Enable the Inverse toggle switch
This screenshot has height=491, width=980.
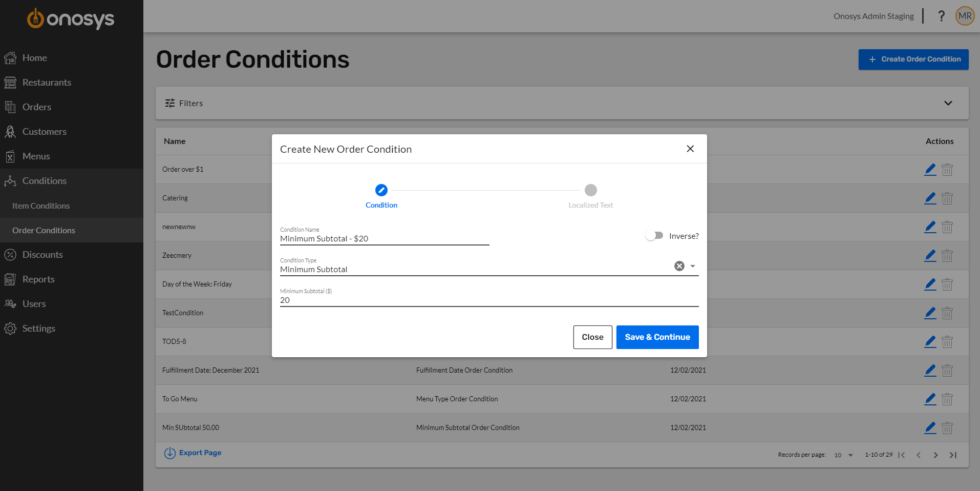tap(654, 236)
